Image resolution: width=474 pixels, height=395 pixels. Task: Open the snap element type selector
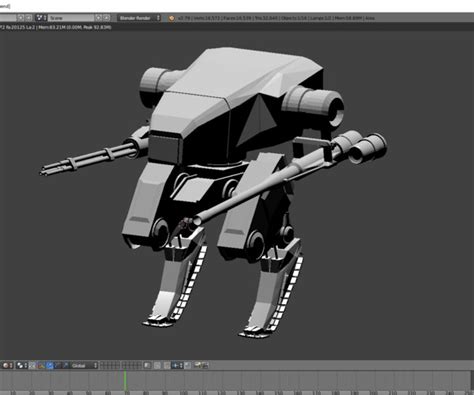point(177,365)
